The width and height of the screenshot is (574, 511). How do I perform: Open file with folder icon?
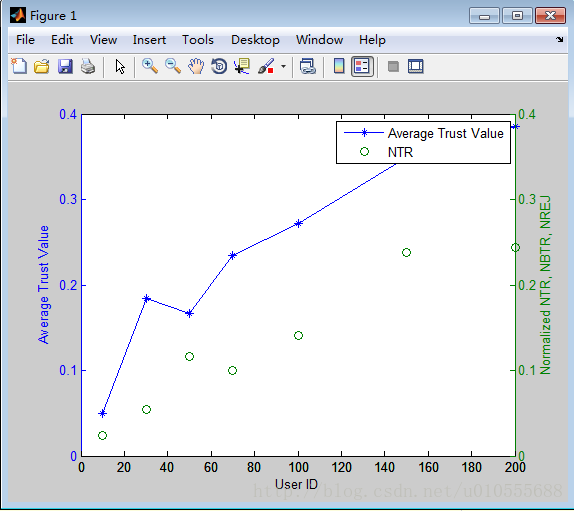click(x=41, y=67)
